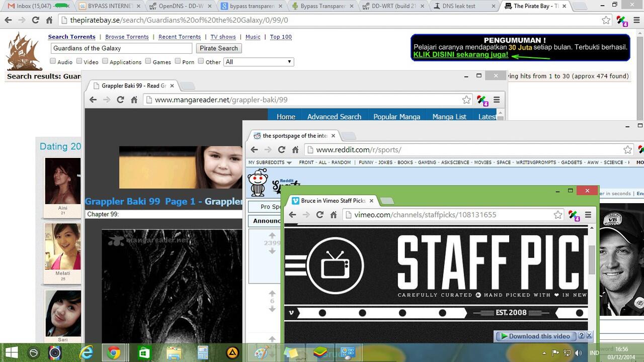This screenshot has height=362, width=644.
Task: Check the Audio filter checkbox
Action: (x=53, y=61)
